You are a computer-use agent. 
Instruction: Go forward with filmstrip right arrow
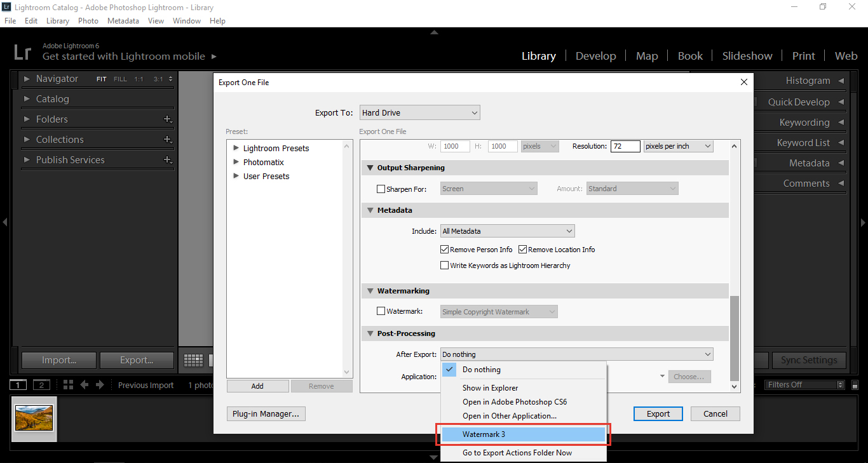[100, 385]
